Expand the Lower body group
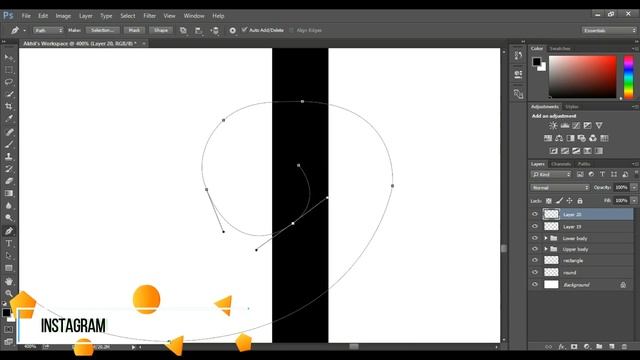Screen dimensions: 640x360 [x=546, y=238]
